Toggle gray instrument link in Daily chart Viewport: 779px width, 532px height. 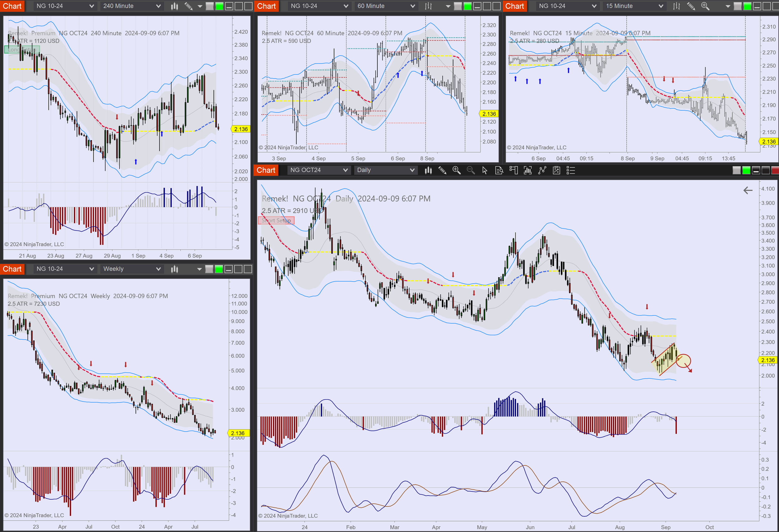[x=736, y=170]
